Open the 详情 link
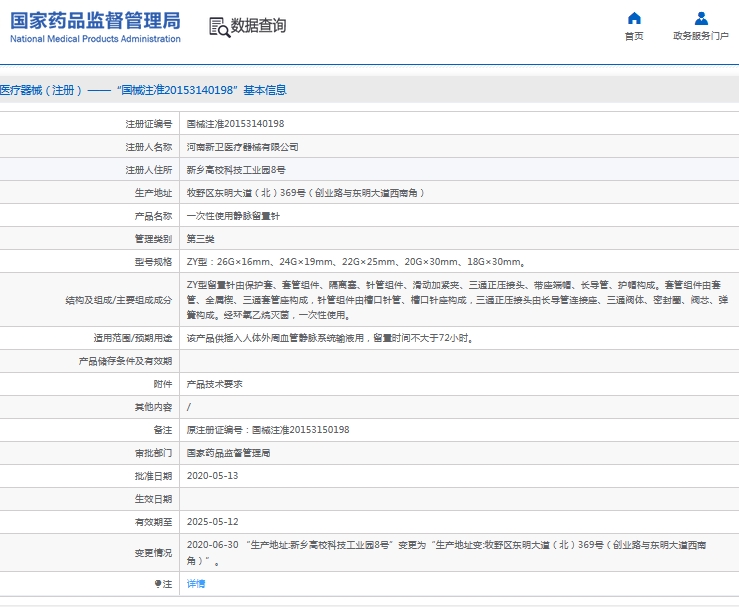Screen dimensions: 739x607 [x=196, y=584]
